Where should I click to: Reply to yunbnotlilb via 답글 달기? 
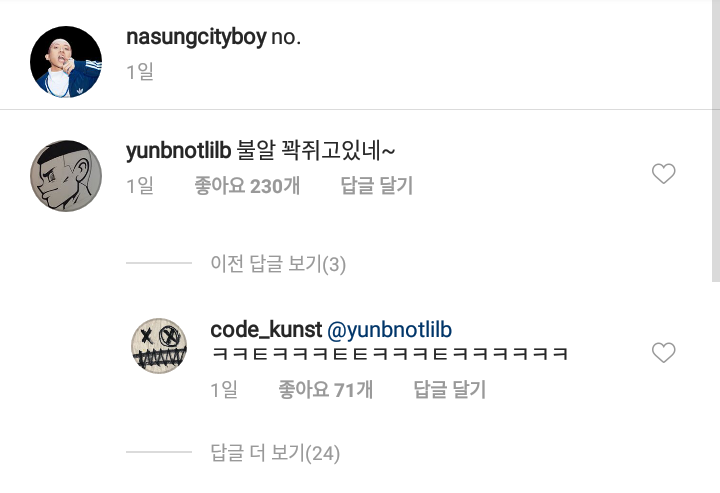[377, 186]
